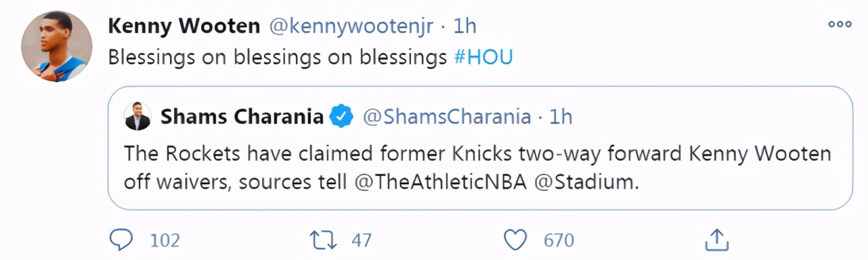Image resolution: width=868 pixels, height=260 pixels.
Task: Visit the @ShamsCharania handle
Action: click(x=447, y=116)
